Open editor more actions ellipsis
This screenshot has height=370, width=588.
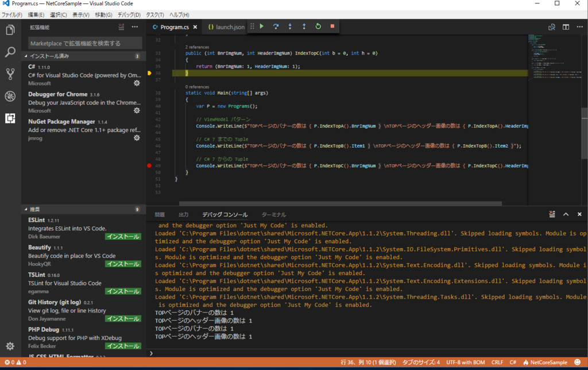tap(580, 27)
